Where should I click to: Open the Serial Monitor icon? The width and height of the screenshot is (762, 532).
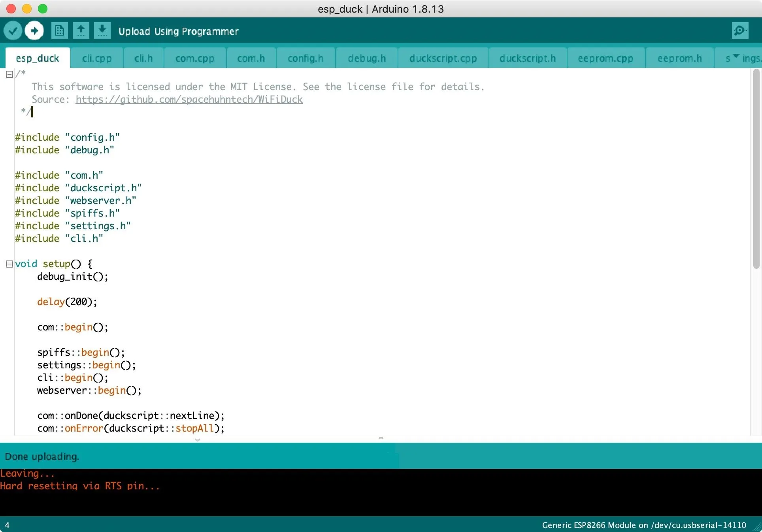click(740, 31)
